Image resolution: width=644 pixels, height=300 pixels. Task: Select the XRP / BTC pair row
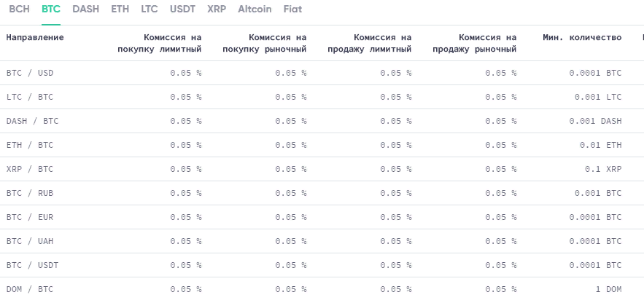coord(322,169)
